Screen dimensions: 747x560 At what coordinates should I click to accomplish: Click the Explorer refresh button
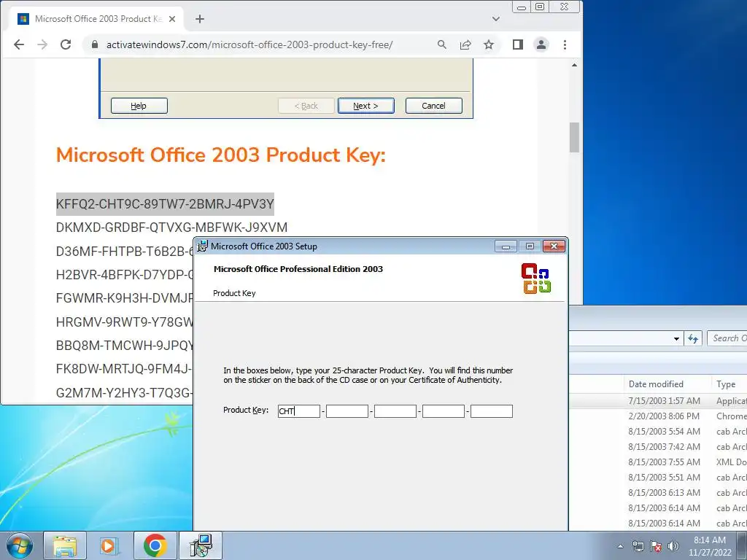(x=693, y=338)
